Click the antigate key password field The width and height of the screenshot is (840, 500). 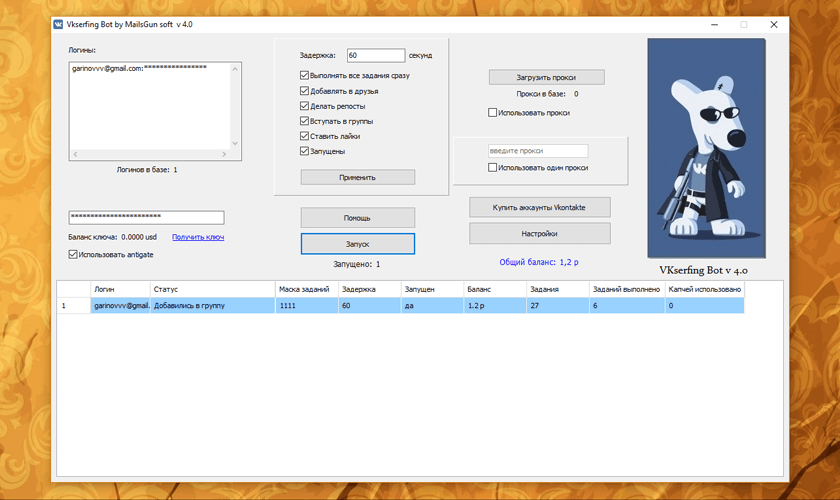coord(146,217)
